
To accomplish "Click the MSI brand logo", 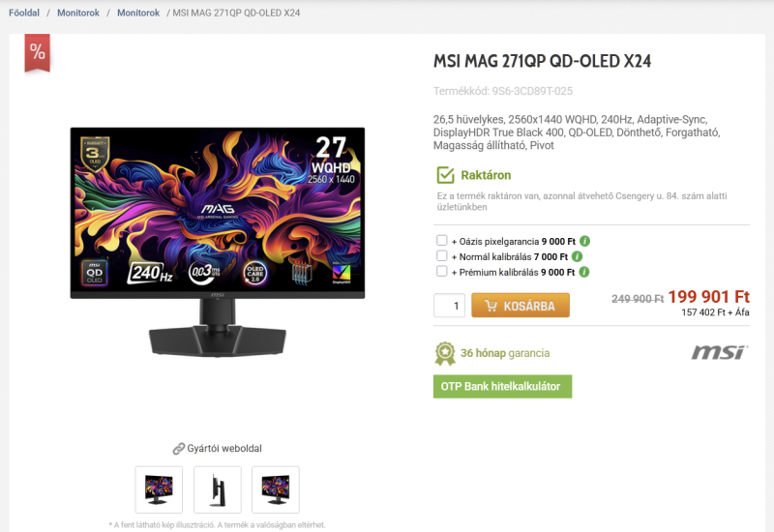I will click(x=720, y=352).
